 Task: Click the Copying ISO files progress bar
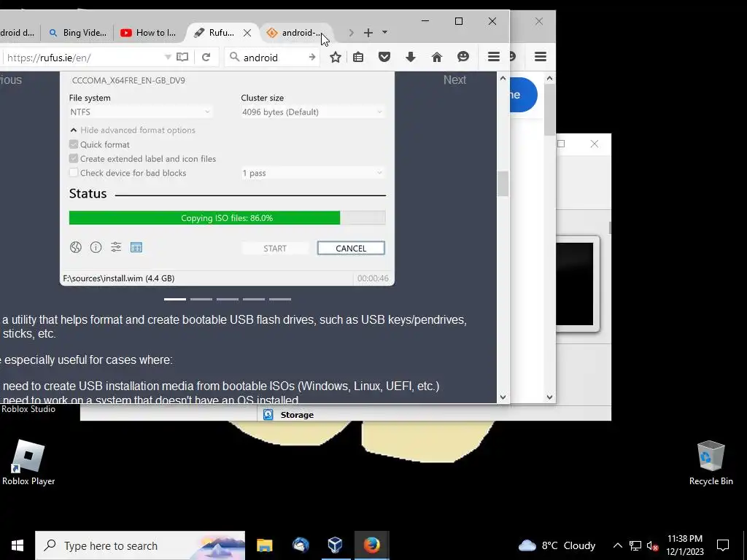[x=228, y=218]
